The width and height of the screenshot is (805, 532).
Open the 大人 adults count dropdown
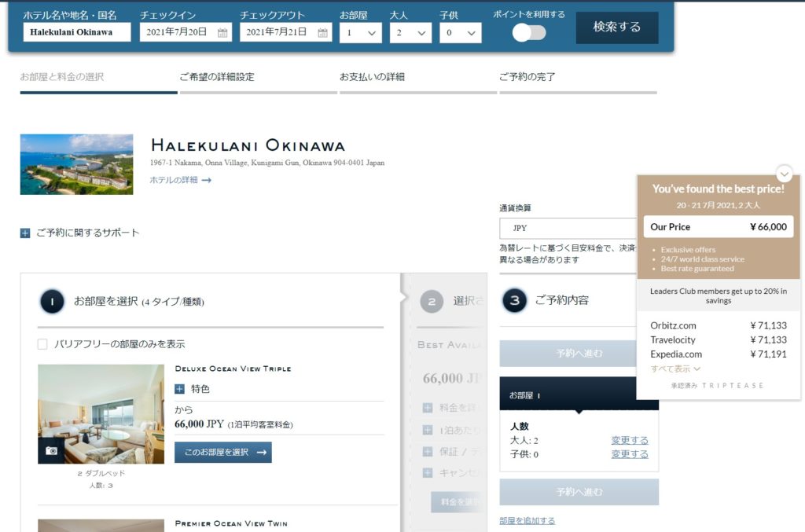pos(410,33)
